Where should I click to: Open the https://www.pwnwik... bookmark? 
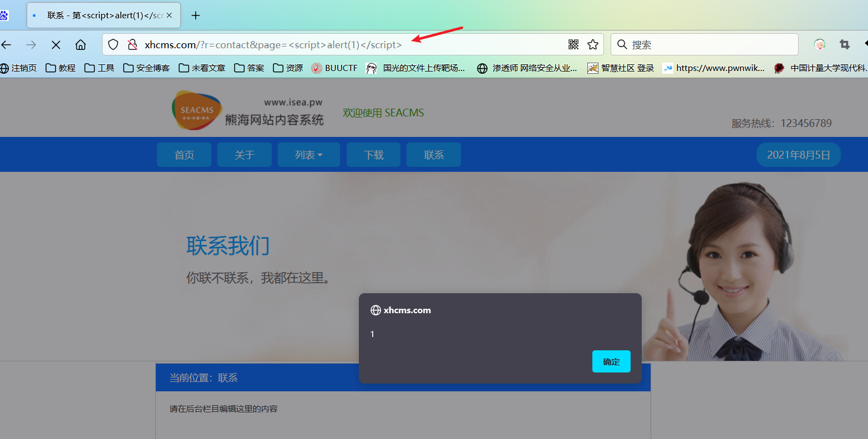point(714,68)
